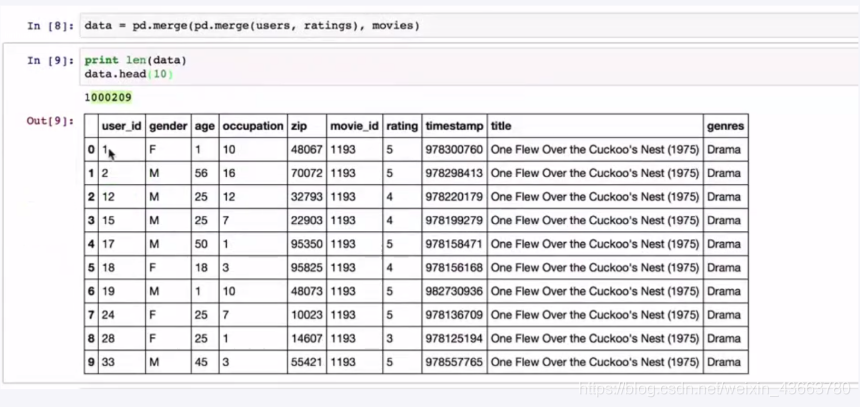Click user_id 19 in row 6
The image size is (860, 407).
[108, 291]
